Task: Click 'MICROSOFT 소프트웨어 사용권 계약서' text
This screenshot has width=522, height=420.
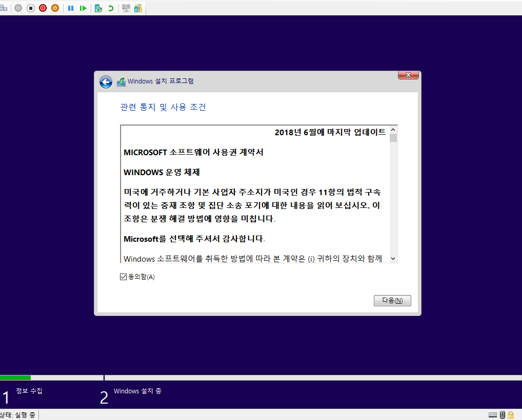Action: point(193,152)
